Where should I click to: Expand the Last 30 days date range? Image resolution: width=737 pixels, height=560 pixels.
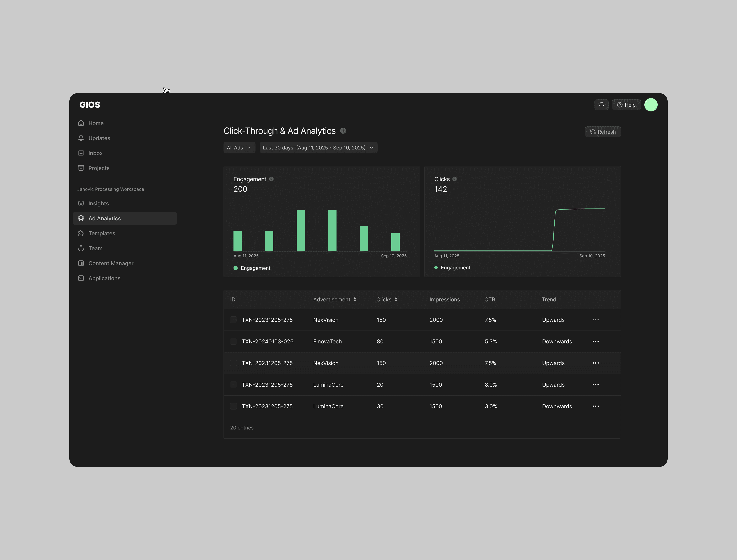point(318,148)
